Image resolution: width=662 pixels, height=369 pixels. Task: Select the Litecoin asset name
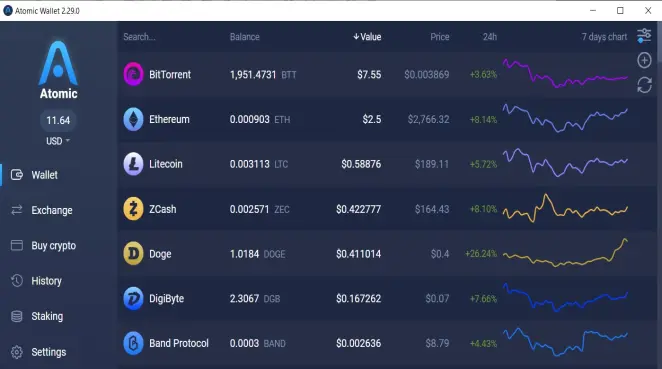point(166,164)
